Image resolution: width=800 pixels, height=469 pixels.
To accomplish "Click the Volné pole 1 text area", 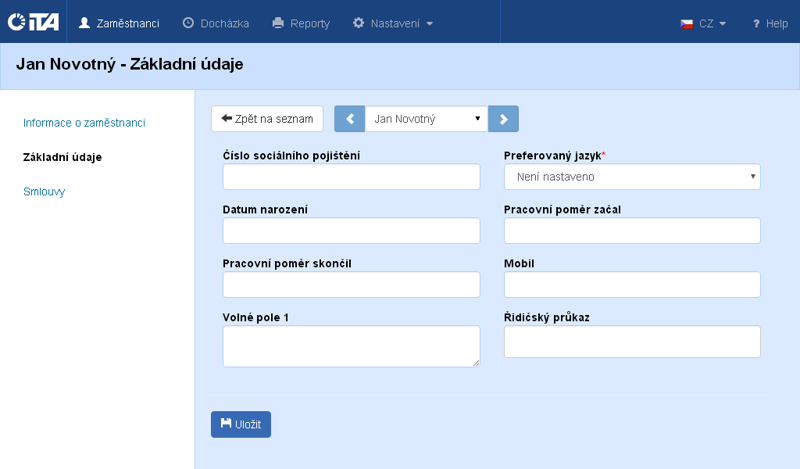I will point(351,345).
